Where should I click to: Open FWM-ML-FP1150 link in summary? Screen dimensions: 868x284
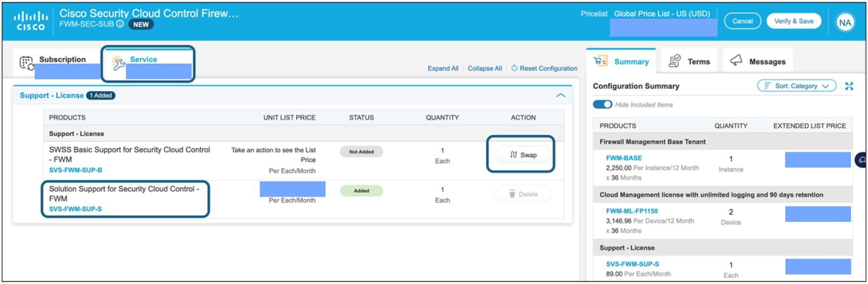click(632, 211)
